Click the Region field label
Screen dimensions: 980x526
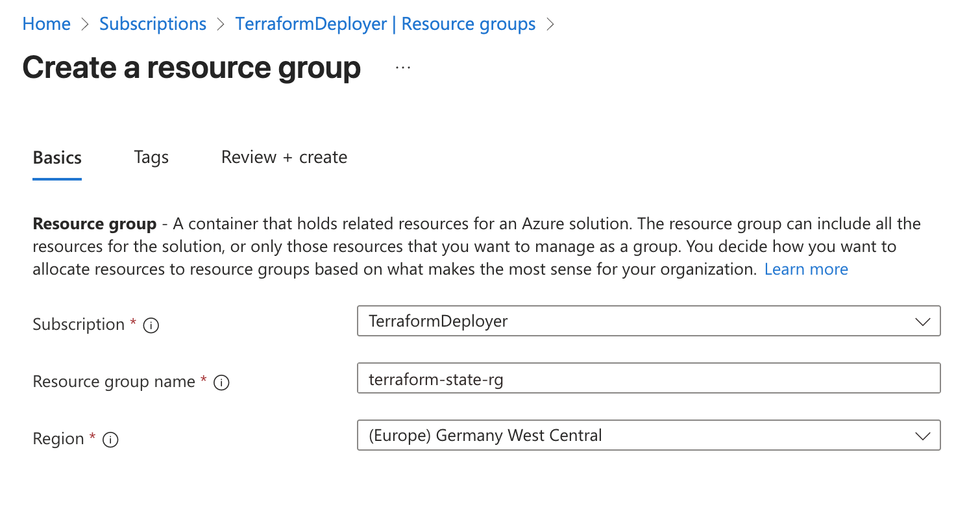tap(58, 439)
